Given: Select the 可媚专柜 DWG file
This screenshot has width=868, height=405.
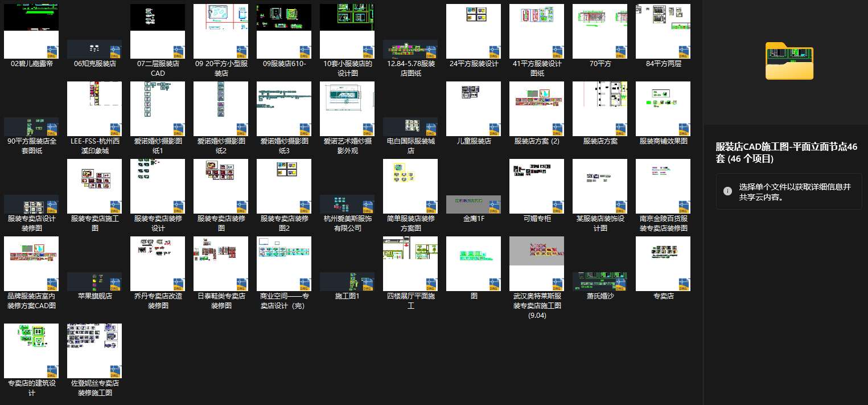Looking at the screenshot, I should click(x=537, y=186).
